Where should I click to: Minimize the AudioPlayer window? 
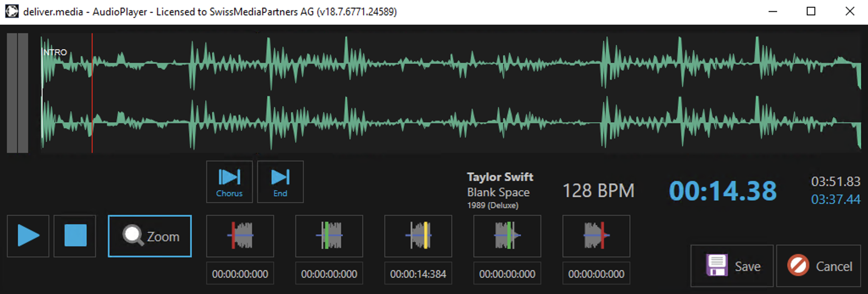coord(773,11)
